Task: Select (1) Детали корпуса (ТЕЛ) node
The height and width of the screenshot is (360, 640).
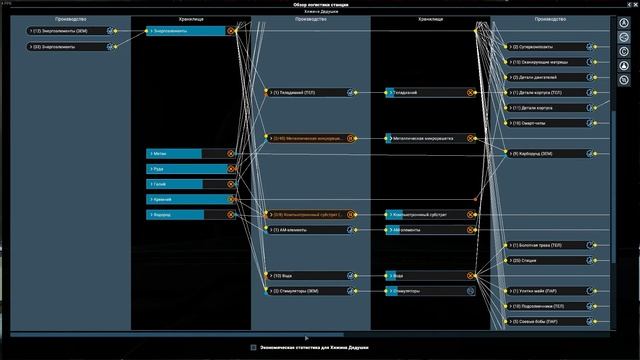Action: click(x=549, y=93)
